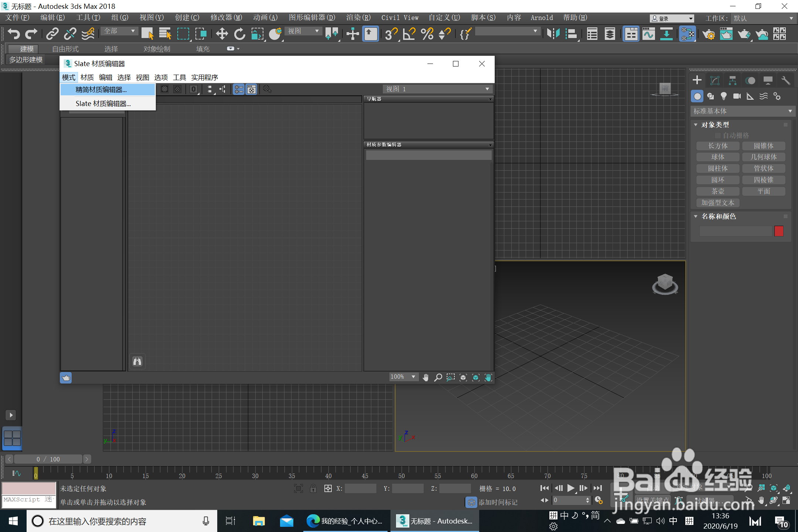
Task: Click time slider 0 / 100 handle
Action: click(x=48, y=459)
